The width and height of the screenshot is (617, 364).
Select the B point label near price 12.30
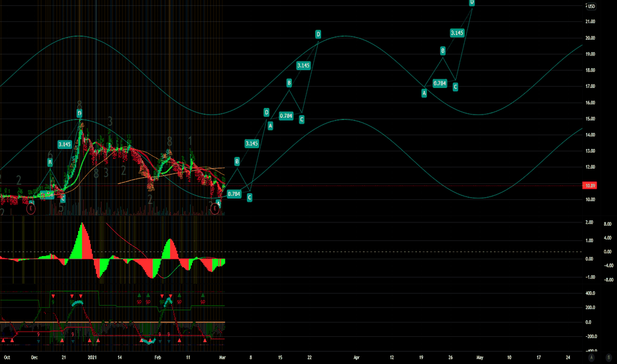point(237,161)
